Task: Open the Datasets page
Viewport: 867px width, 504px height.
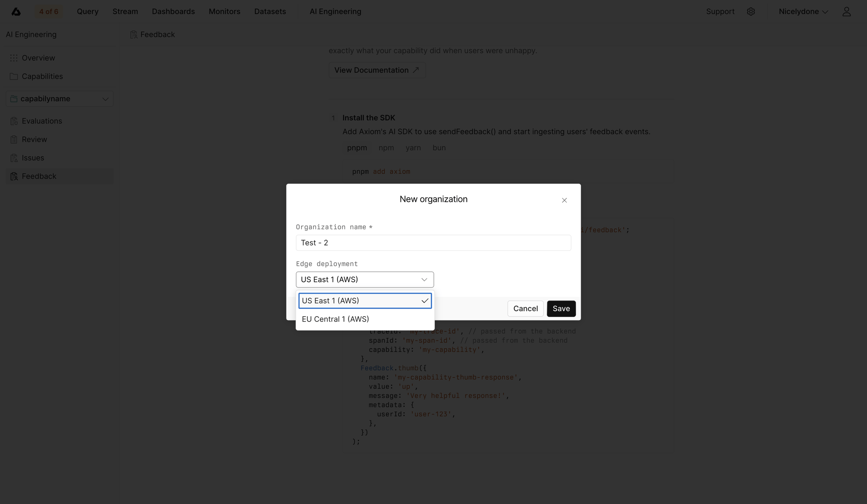Action: click(270, 12)
